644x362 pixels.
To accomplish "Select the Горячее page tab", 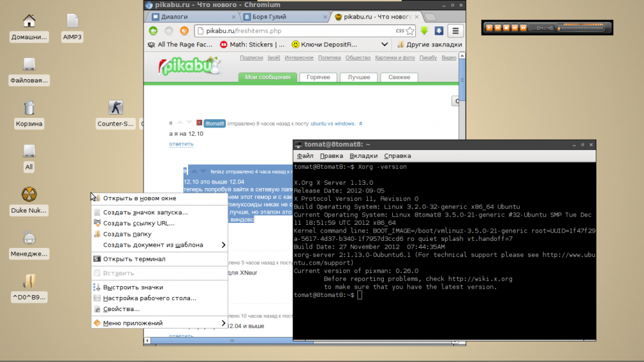I will tap(318, 77).
